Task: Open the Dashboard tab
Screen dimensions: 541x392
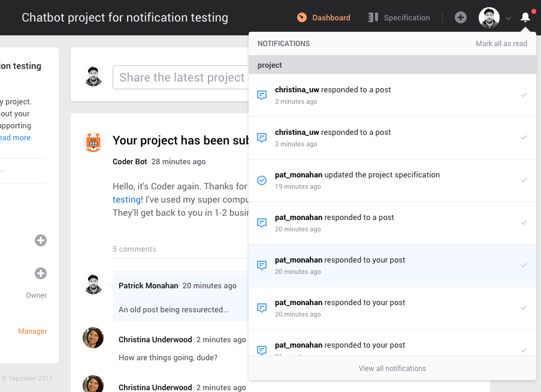Action: [324, 17]
